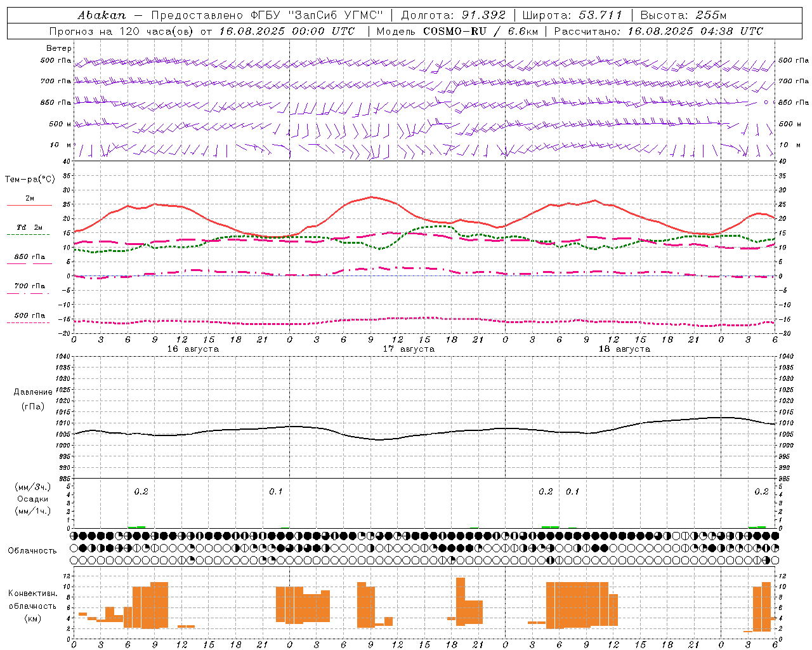Click the "Рассчитано: 16.08.2025 04:38 UTC" timestamp

coord(658,31)
